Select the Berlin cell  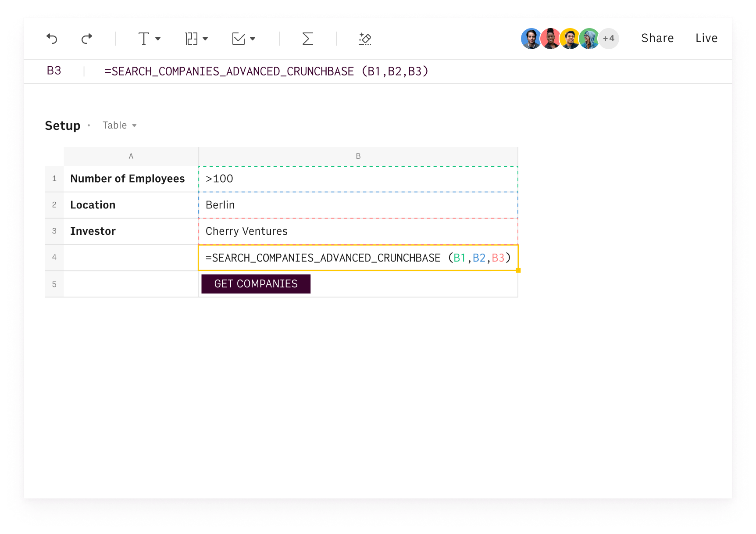358,205
